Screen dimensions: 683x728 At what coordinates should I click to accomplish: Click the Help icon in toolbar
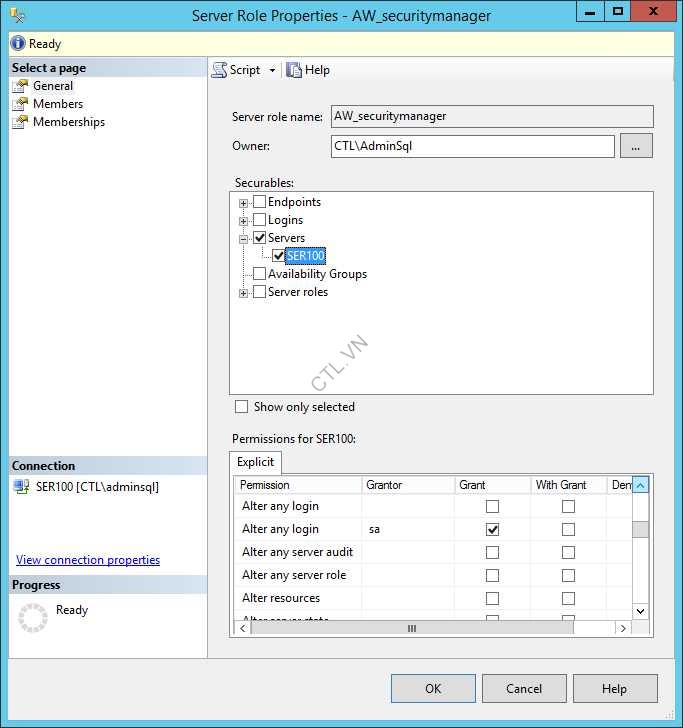click(x=294, y=70)
